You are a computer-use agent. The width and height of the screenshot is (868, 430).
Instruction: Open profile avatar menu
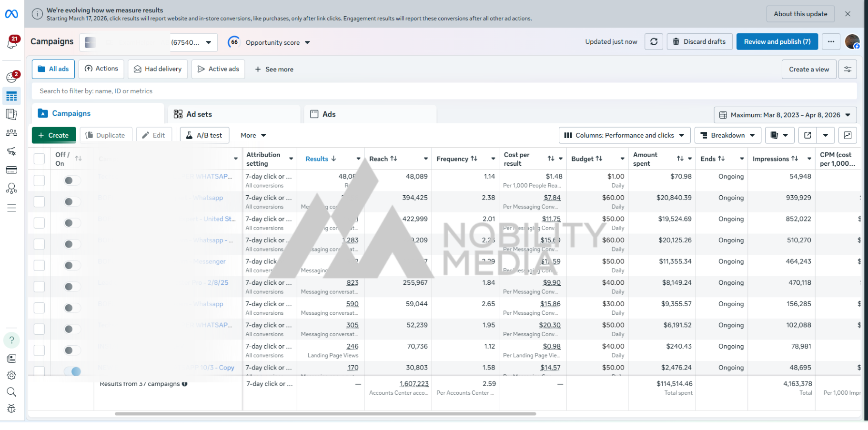click(852, 42)
